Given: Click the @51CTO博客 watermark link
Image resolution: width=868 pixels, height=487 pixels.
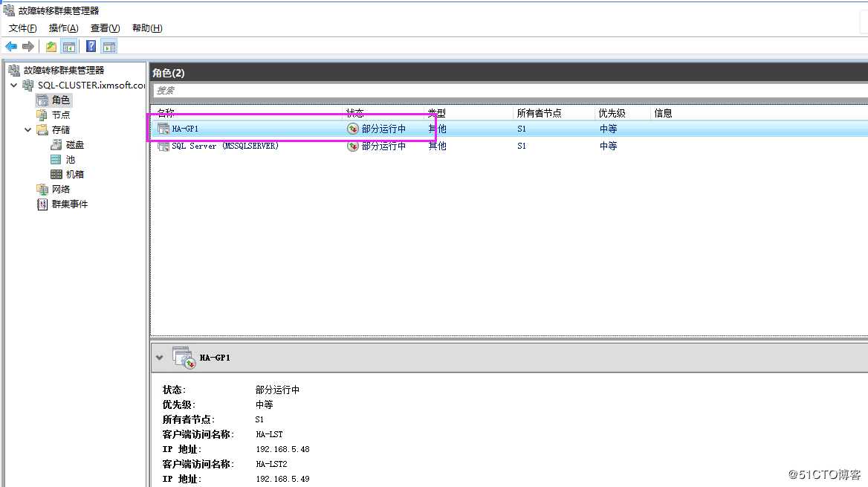Looking at the screenshot, I should click(824, 474).
